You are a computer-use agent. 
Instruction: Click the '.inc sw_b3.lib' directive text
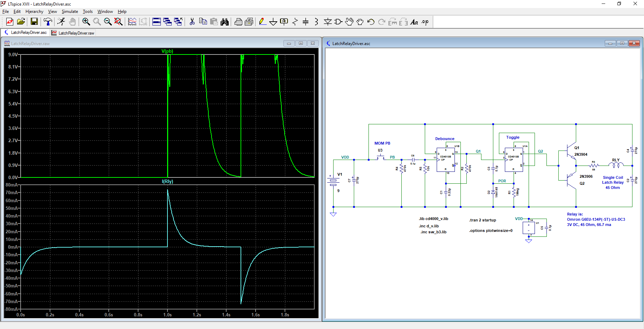pyautogui.click(x=434, y=232)
